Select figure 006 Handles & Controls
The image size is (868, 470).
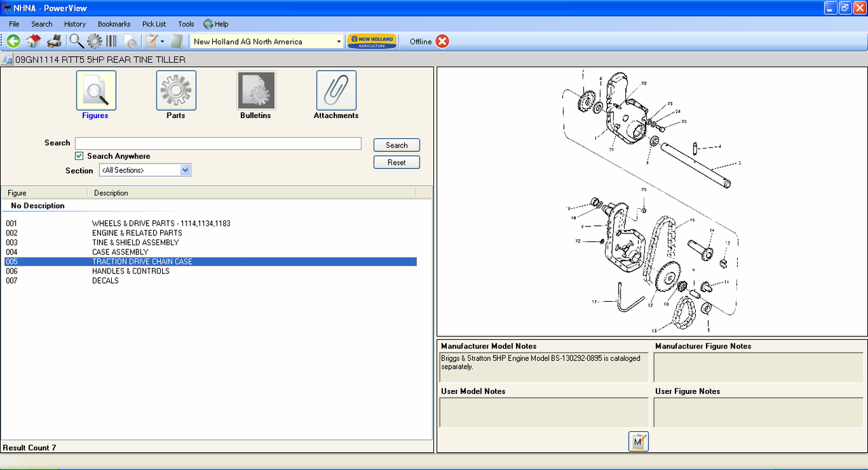click(210, 271)
